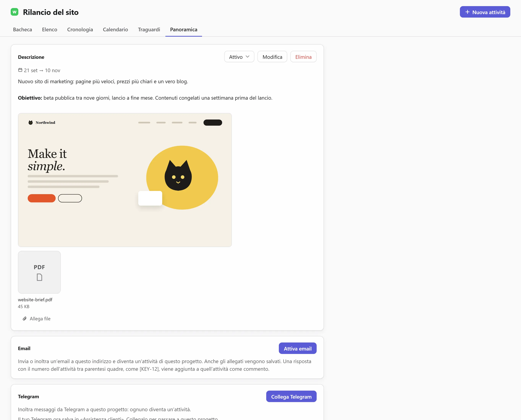
Task: Click the green W project icon
Action: (15, 12)
